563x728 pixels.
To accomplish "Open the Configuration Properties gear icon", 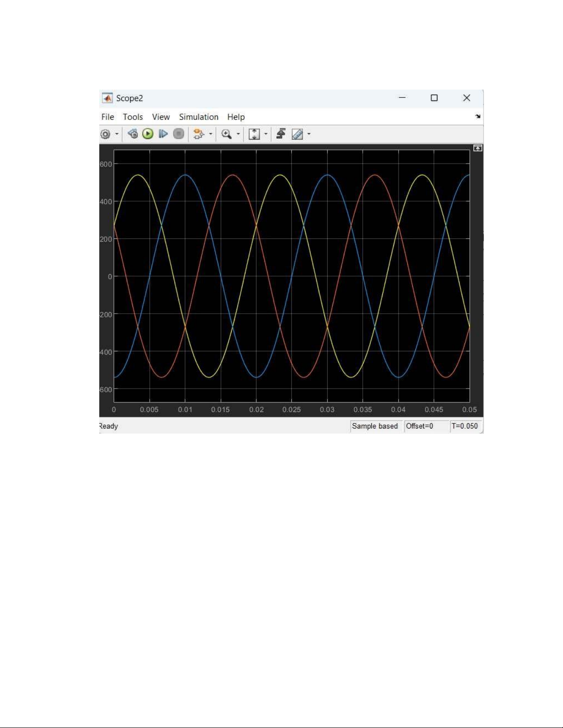I will [x=105, y=134].
